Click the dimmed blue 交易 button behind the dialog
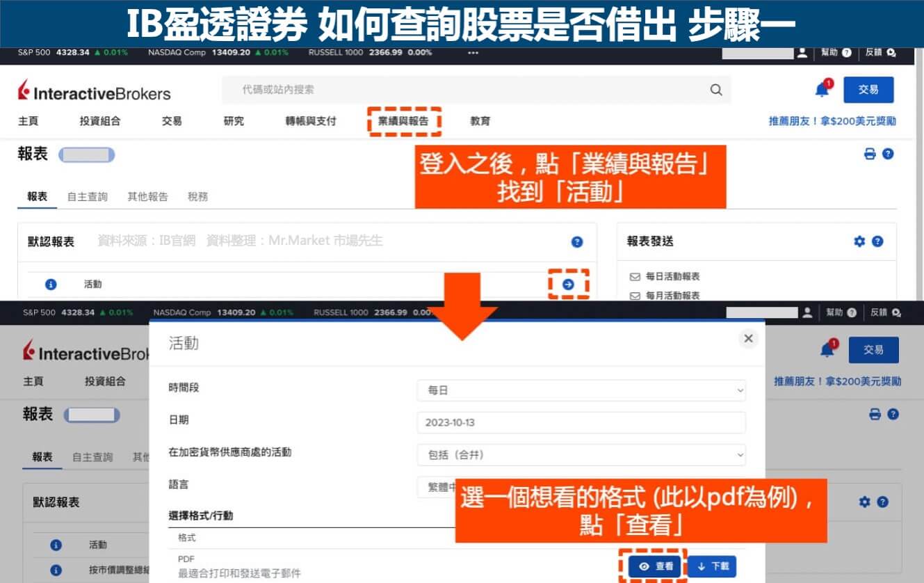The width and height of the screenshot is (924, 583). pos(873,350)
